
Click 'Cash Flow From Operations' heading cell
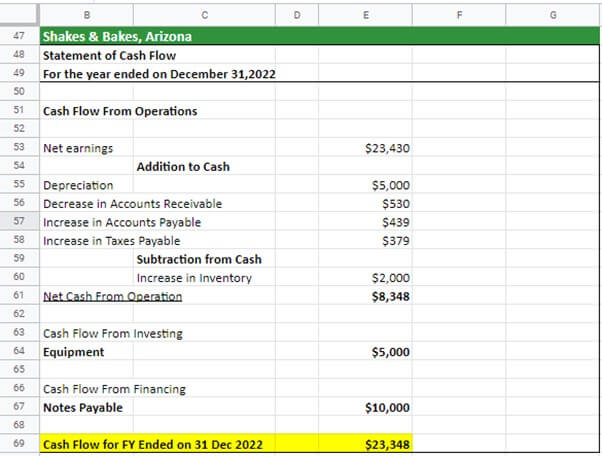pyautogui.click(x=120, y=111)
